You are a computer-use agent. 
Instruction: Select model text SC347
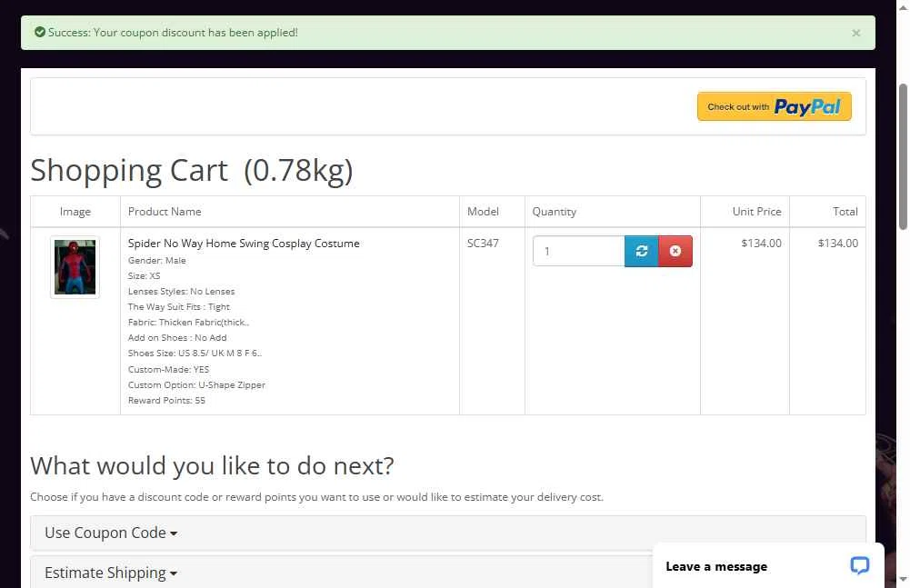[x=483, y=244]
